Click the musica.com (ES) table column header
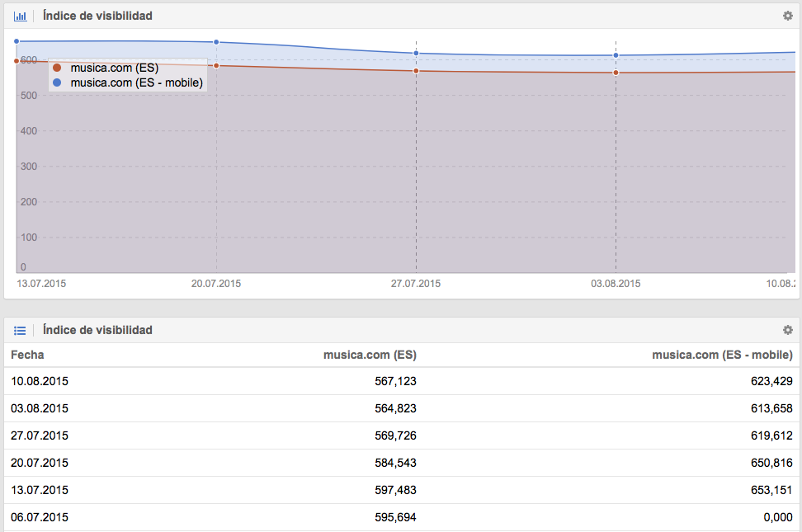802x532 pixels. click(370, 355)
